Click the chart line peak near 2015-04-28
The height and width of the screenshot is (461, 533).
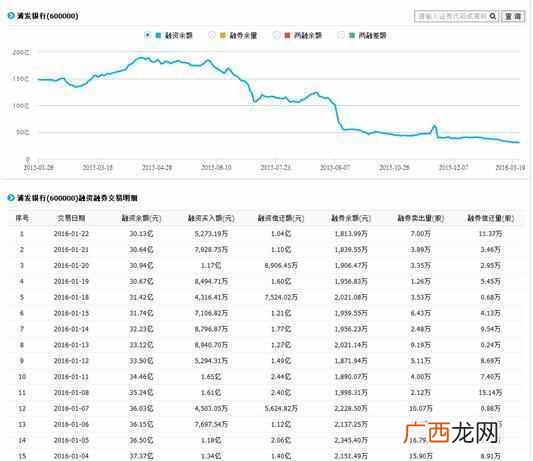(x=141, y=58)
